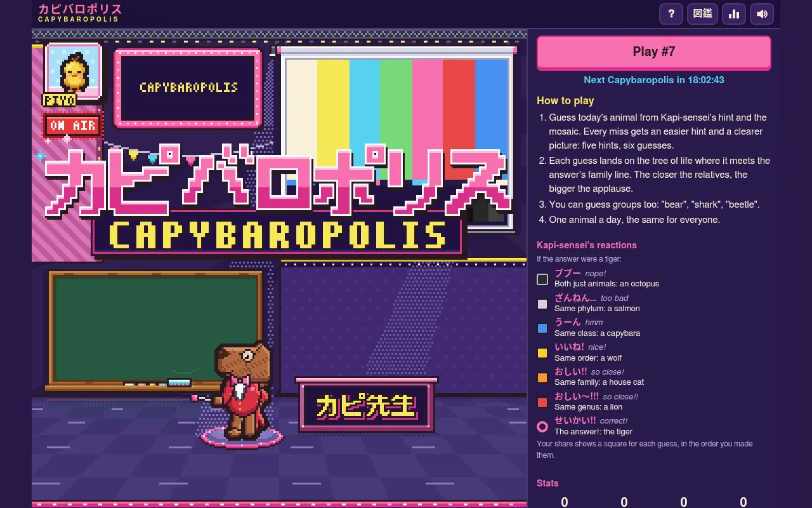Click the yellow 'Same order' square
The height and width of the screenshot is (508, 812).
(x=542, y=353)
